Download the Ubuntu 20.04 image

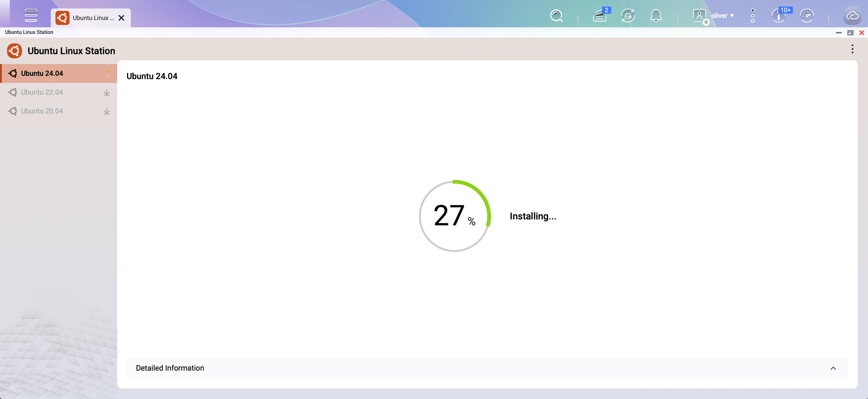click(107, 111)
